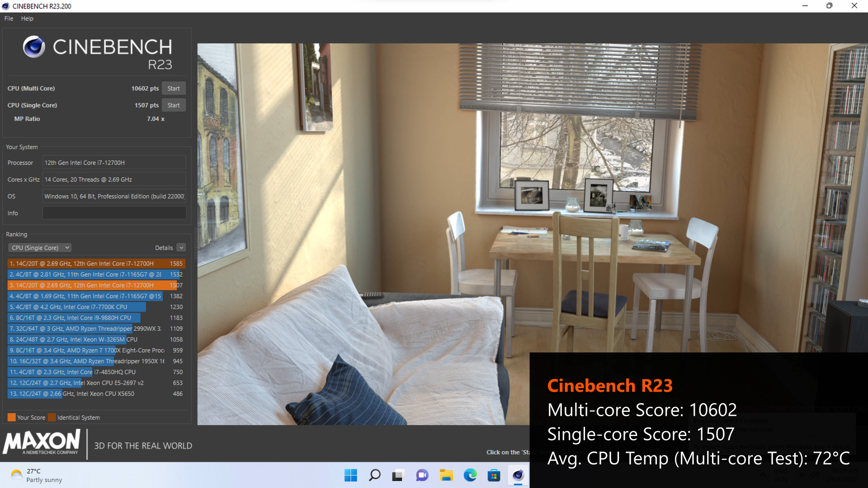Start the CPU Multi Core benchmark

pos(174,89)
